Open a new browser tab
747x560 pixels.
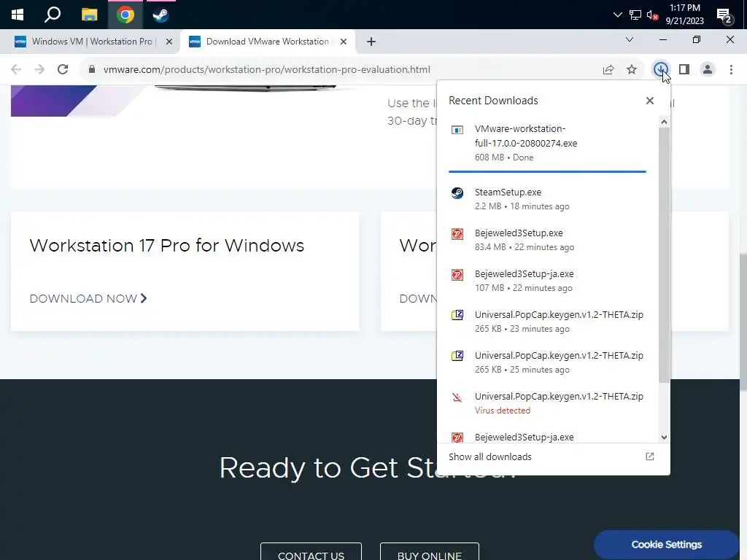(x=371, y=42)
